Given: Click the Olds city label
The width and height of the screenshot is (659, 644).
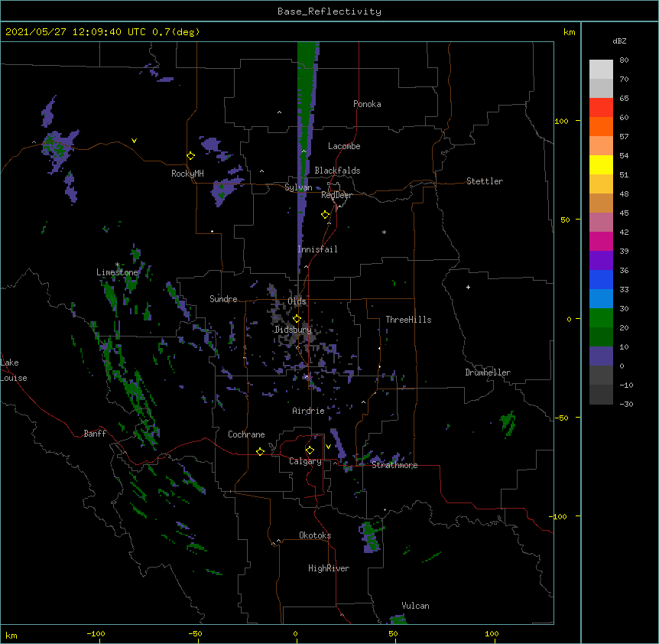Looking at the screenshot, I should click(297, 301).
